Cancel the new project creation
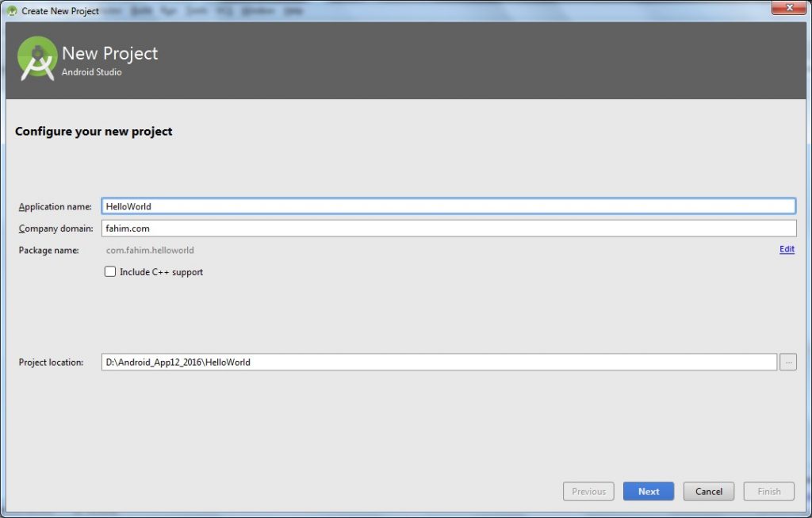The height and width of the screenshot is (518, 812). (708, 491)
